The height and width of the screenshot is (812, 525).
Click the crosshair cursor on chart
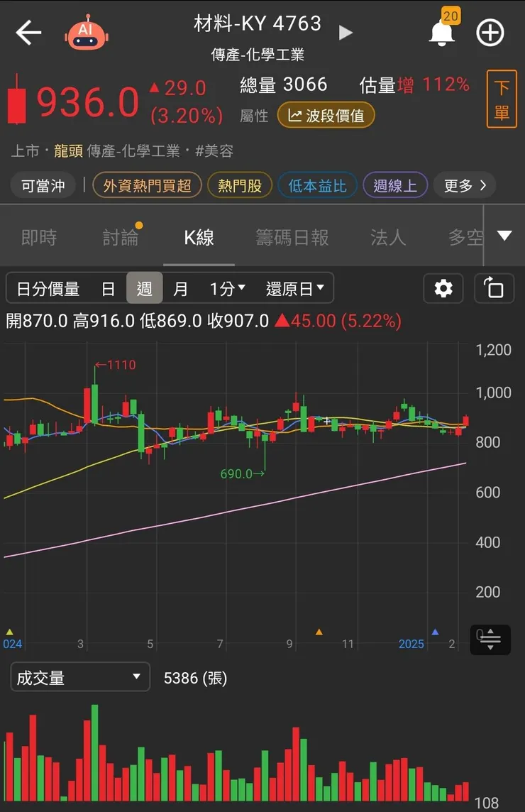pos(326,420)
